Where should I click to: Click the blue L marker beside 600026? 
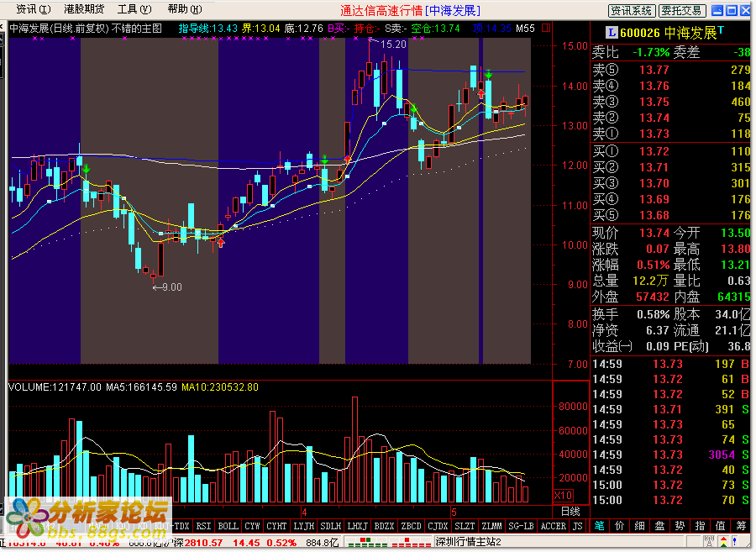[612, 33]
